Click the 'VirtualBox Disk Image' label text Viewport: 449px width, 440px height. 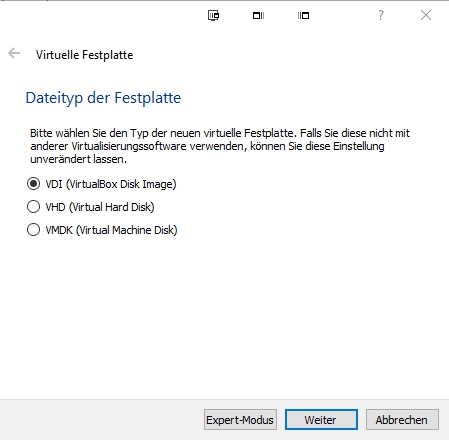click(x=121, y=184)
